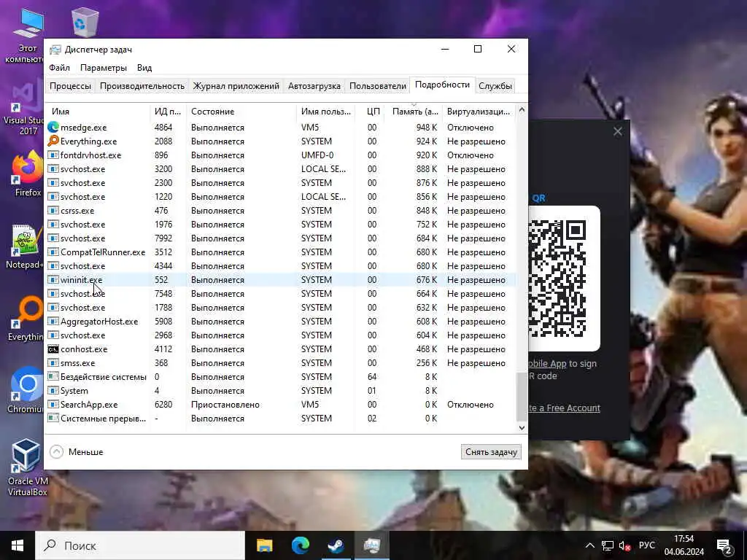This screenshot has height=560, width=747.
Task: Click the CompatTelRunner.exe process icon
Action: [53, 252]
